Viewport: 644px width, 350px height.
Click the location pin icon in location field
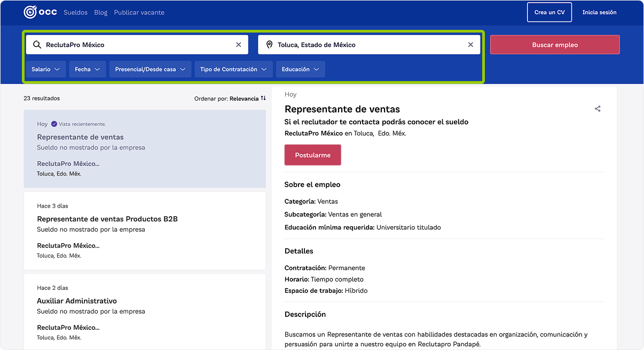[269, 44]
